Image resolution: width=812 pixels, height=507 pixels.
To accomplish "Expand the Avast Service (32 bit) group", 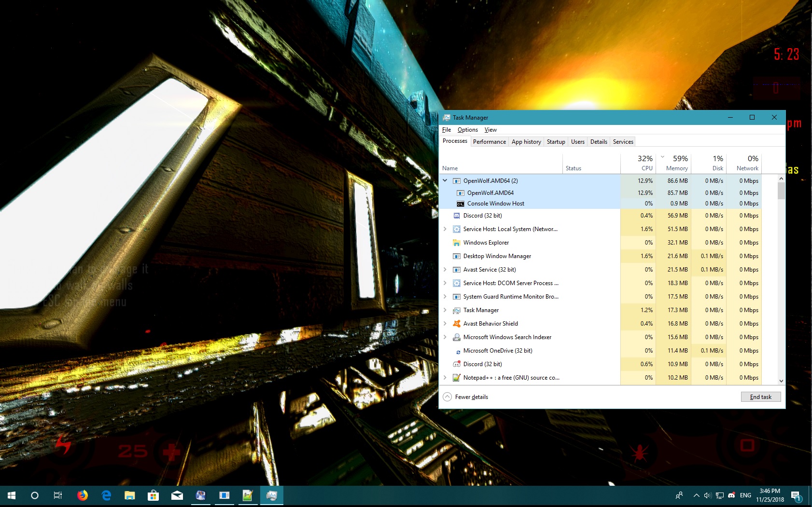I will [x=445, y=270].
